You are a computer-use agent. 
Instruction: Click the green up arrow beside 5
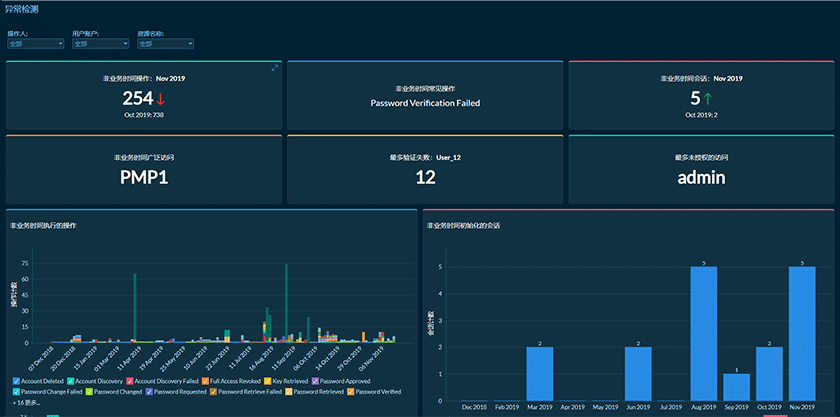708,99
